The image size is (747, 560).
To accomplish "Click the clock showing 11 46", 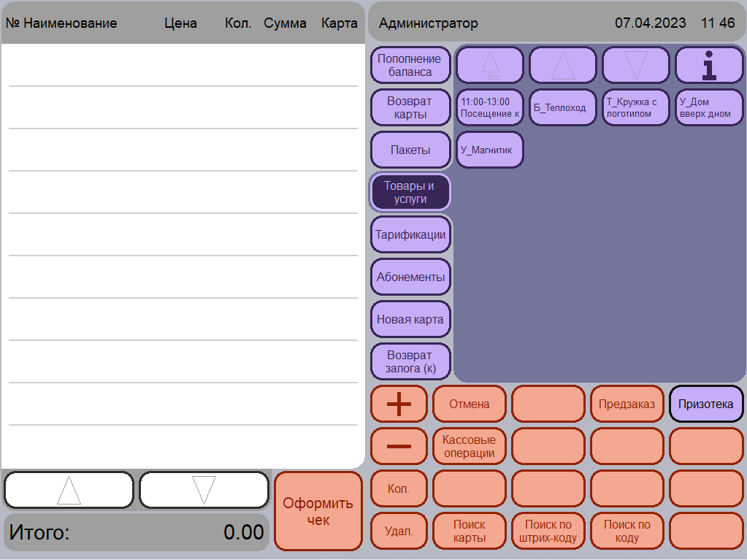I will click(718, 23).
